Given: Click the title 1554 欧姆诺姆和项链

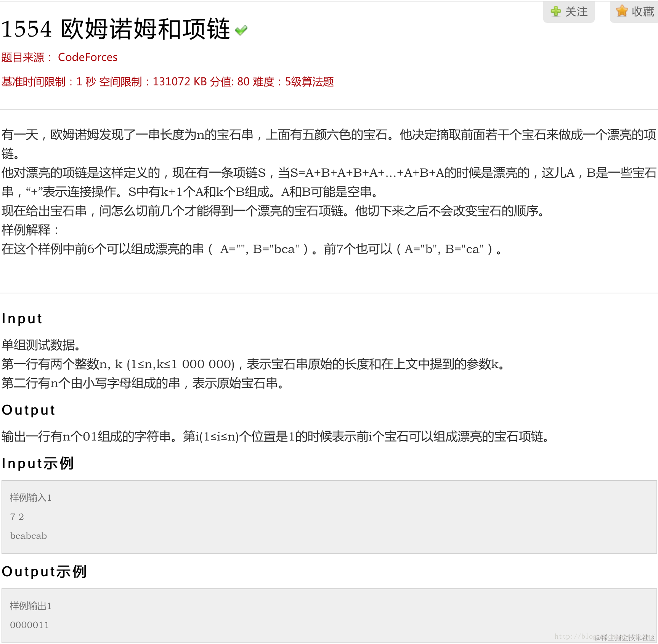Looking at the screenshot, I should [x=116, y=29].
